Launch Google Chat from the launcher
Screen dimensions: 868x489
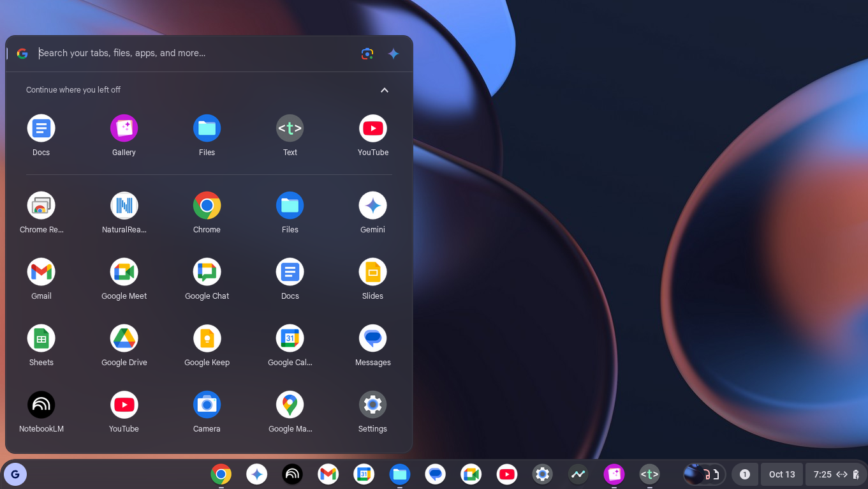207,272
